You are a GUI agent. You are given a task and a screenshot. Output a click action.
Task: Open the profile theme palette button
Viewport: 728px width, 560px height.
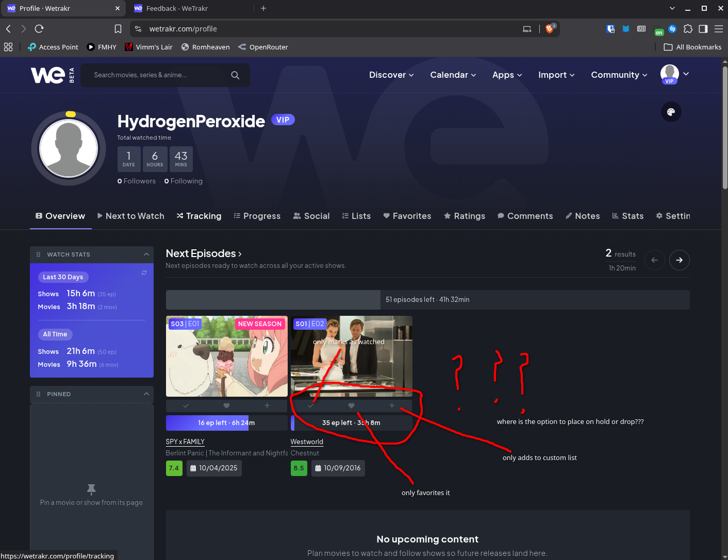point(671,112)
